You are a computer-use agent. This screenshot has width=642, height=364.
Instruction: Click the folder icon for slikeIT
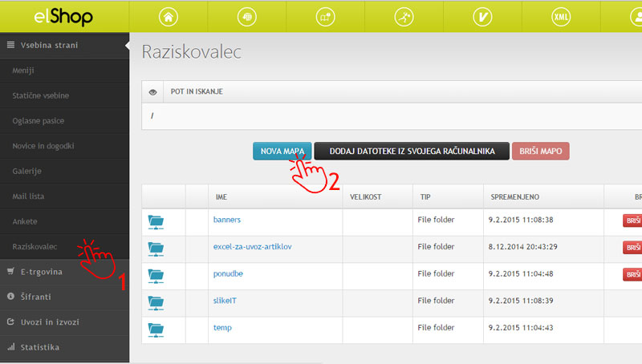click(x=156, y=303)
